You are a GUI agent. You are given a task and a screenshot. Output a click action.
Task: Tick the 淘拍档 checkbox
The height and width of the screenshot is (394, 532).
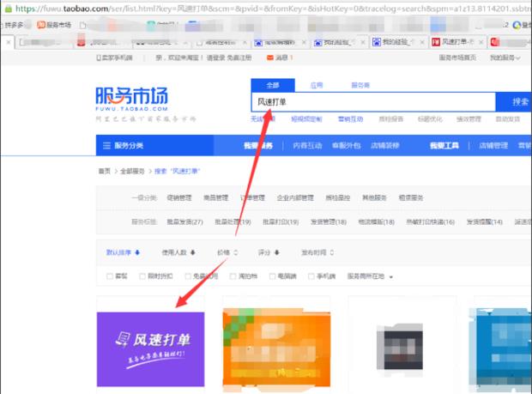tap(233, 276)
